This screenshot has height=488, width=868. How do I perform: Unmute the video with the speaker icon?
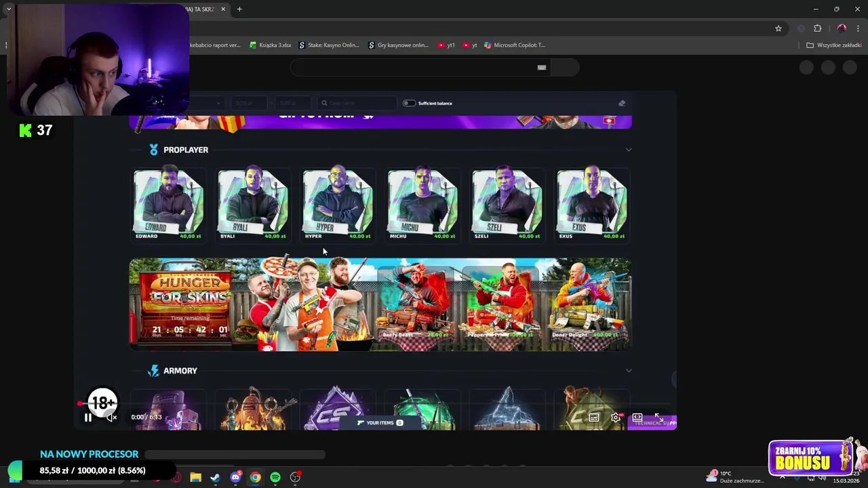[x=112, y=418]
